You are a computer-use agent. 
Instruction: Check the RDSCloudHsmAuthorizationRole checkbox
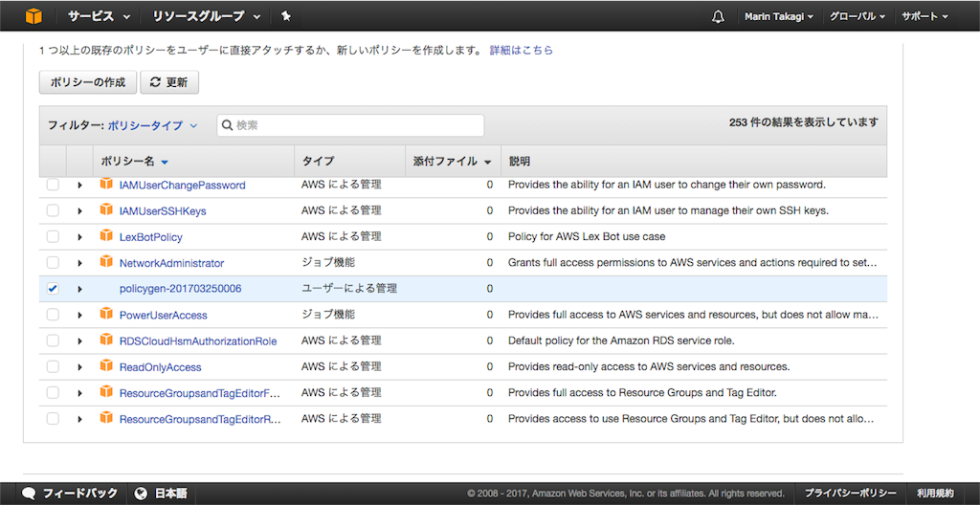(x=54, y=340)
